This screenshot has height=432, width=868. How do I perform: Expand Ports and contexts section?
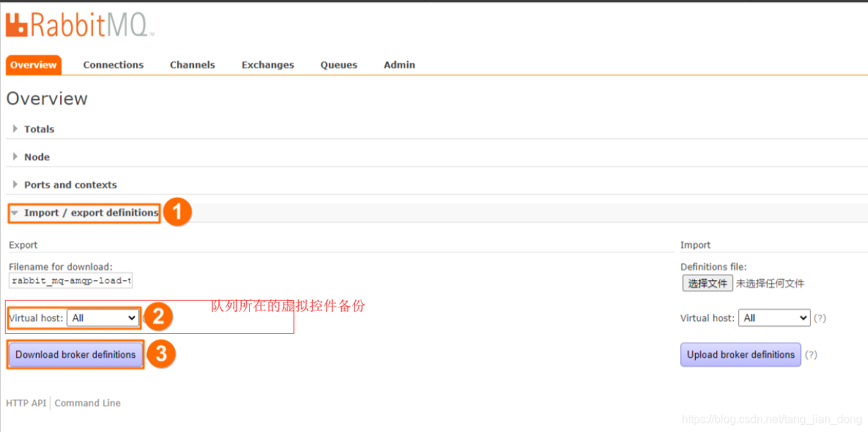coord(70,185)
